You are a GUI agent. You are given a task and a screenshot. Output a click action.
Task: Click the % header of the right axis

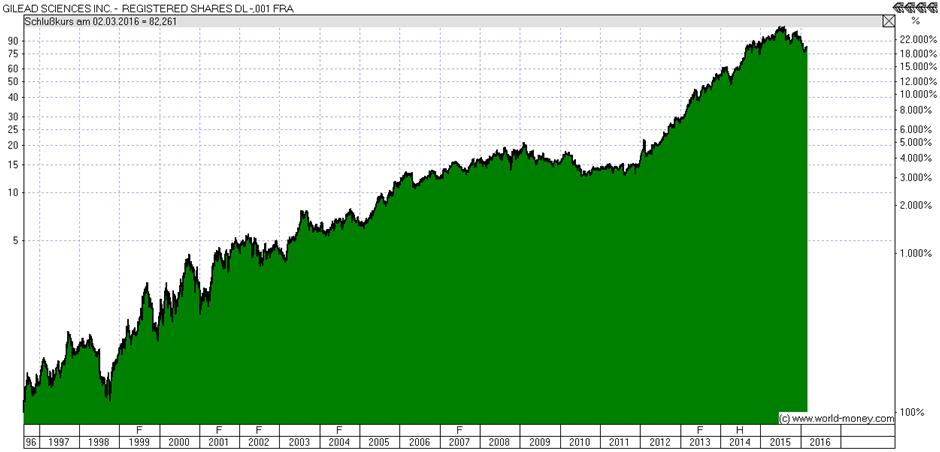point(915,21)
